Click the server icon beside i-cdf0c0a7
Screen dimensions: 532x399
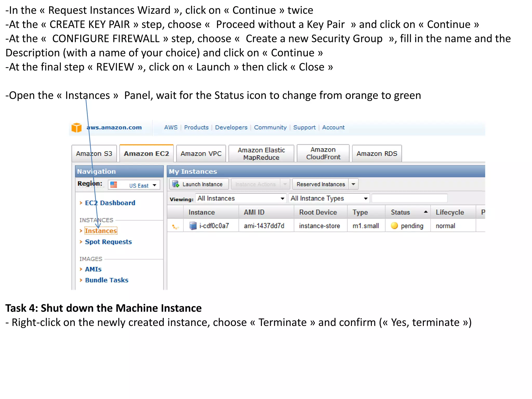(193, 225)
